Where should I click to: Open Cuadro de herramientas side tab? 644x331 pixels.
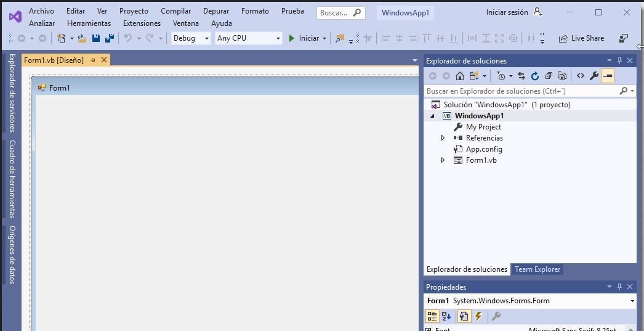click(12, 179)
